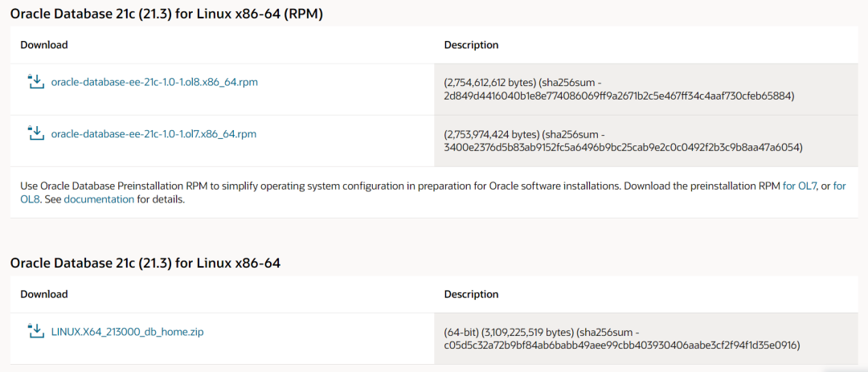Click the Description header in the zip table
This screenshot has height=372, width=868.
471,295
